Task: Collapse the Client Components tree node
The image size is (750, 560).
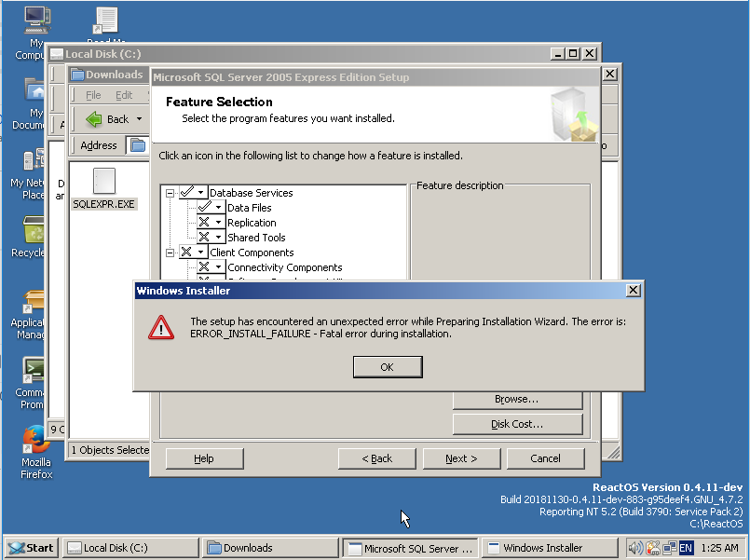Action: (x=170, y=253)
